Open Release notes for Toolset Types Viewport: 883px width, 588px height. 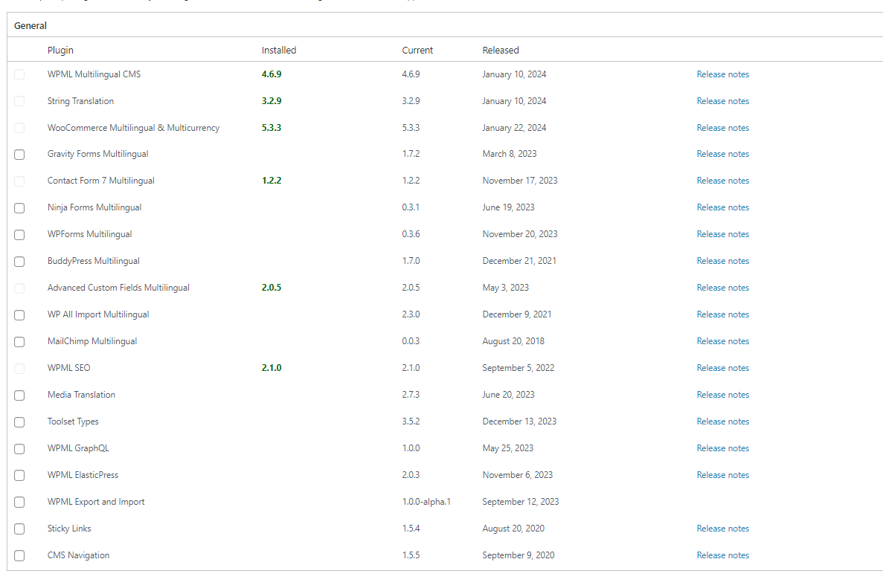coord(722,421)
